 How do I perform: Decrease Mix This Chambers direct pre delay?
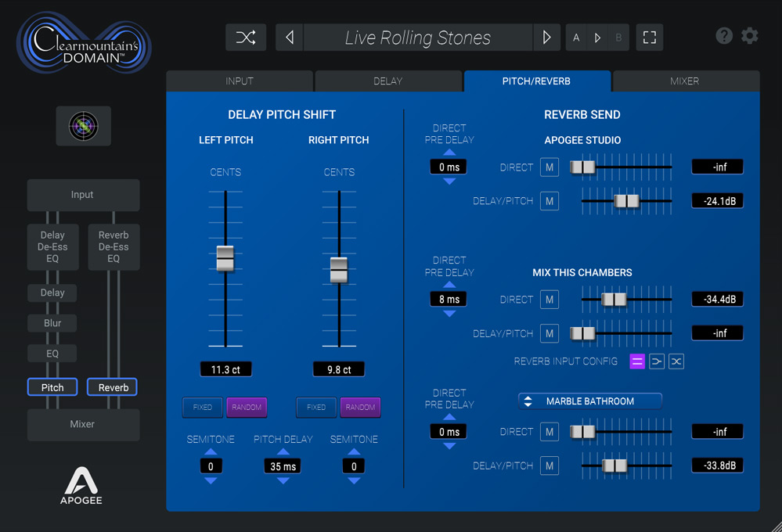449,314
